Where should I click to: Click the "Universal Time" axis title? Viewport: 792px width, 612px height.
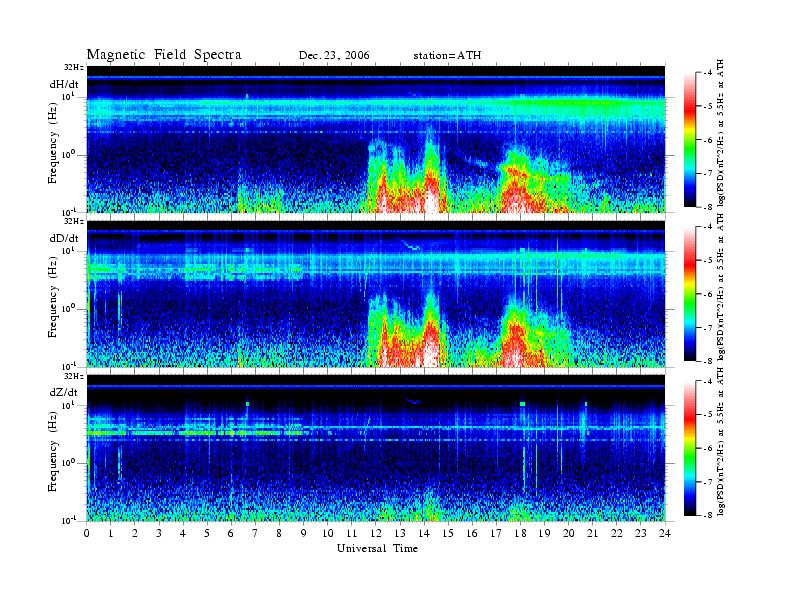(377, 548)
